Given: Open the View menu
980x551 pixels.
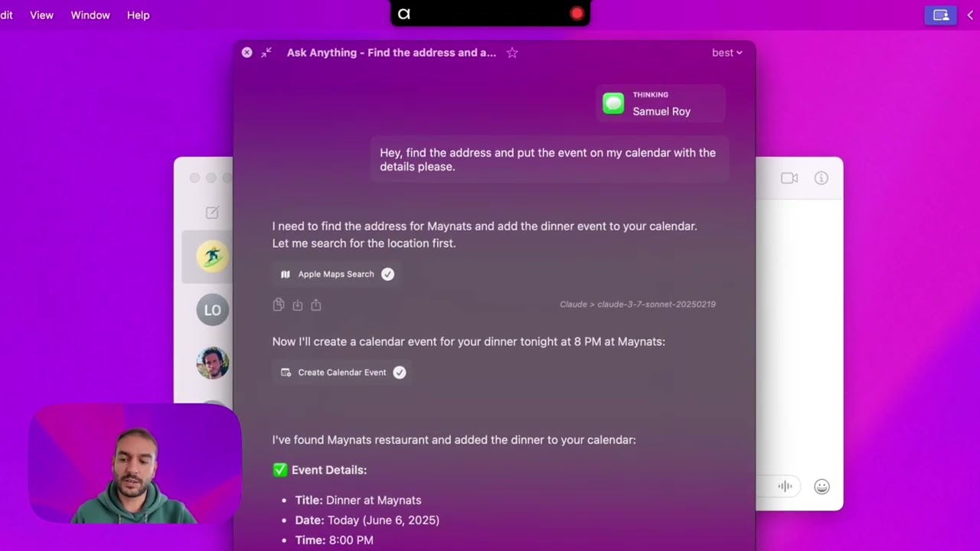Looking at the screenshot, I should pos(41,15).
